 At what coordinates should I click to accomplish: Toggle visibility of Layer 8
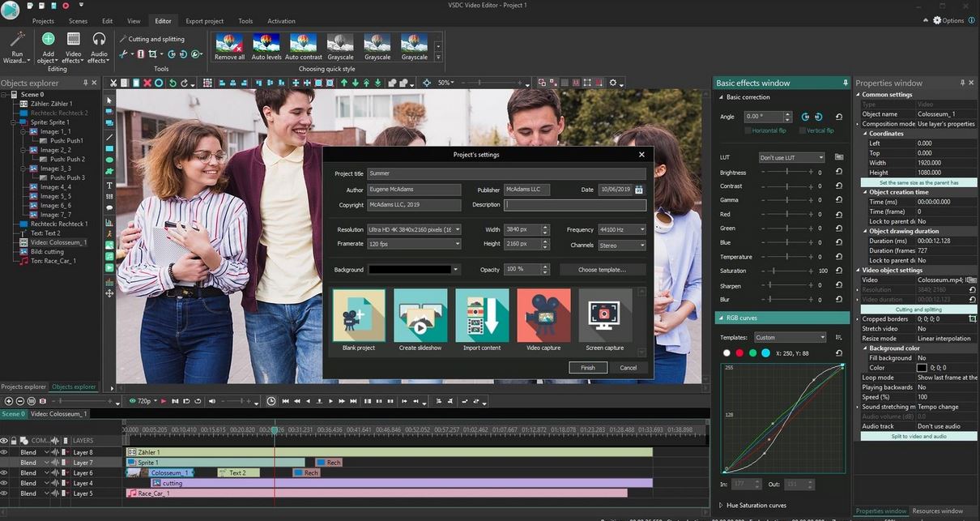click(x=4, y=452)
